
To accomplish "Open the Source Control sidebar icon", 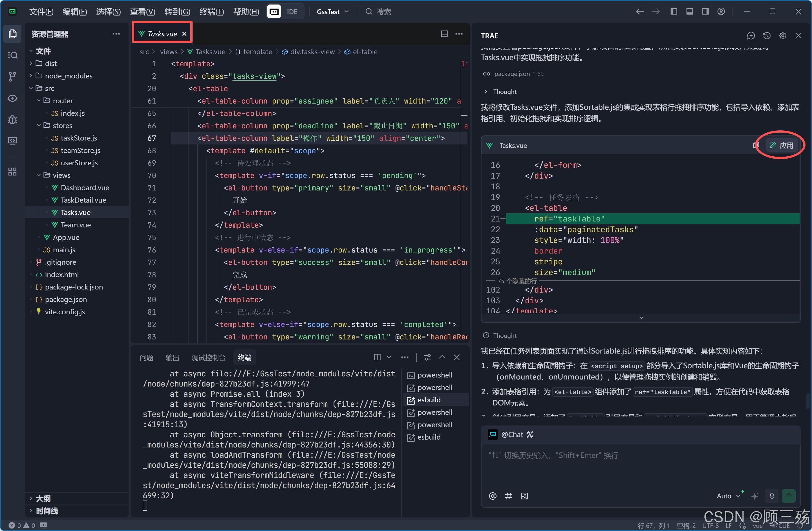I will tap(12, 76).
